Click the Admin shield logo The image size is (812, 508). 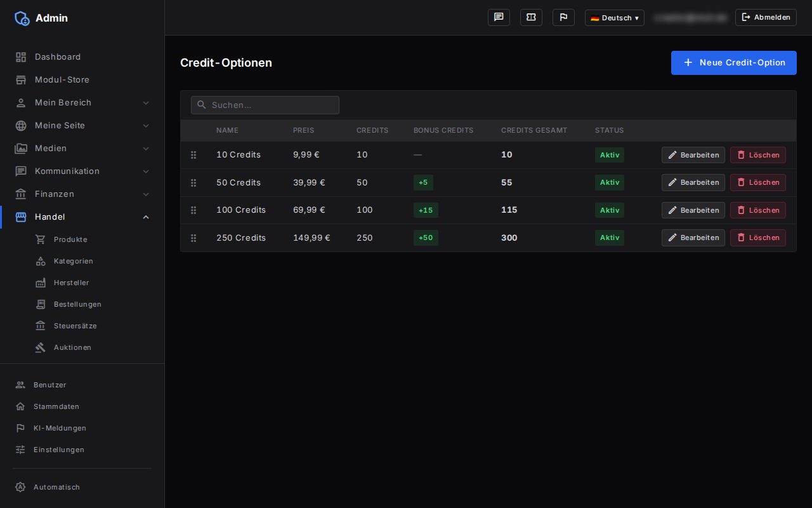pyautogui.click(x=22, y=18)
